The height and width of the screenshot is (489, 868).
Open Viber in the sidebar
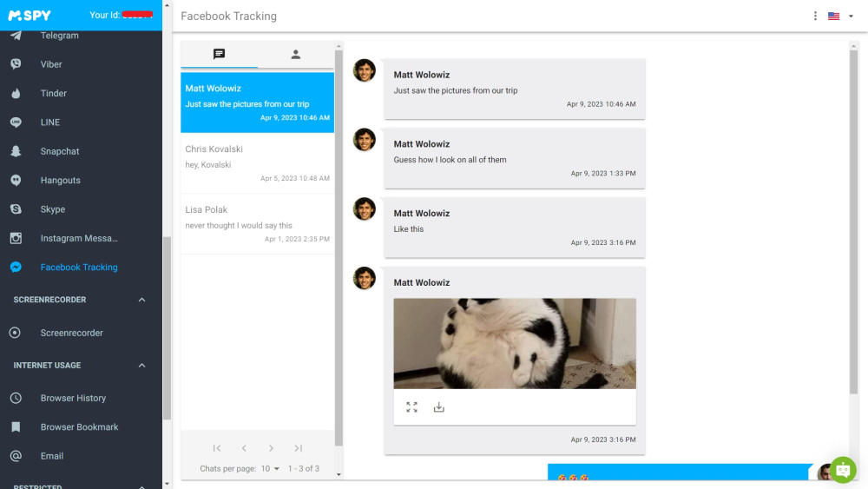pos(51,64)
